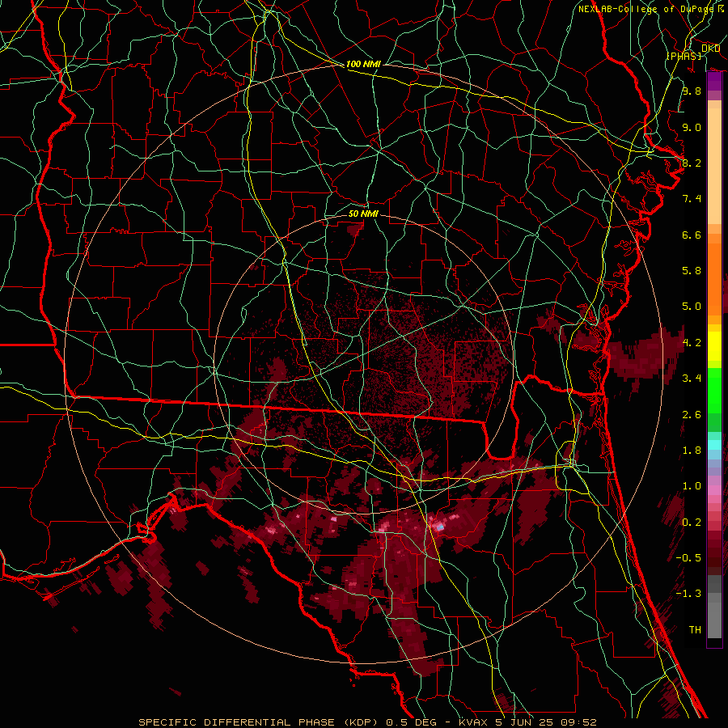Click the -0.5 scale value
728x728 pixels.
coord(688,558)
